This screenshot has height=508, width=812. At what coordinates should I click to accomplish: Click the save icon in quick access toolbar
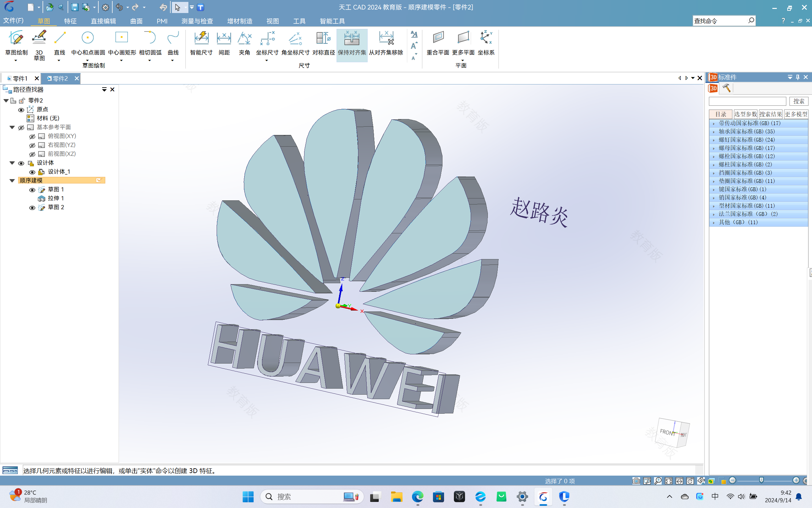click(x=75, y=7)
